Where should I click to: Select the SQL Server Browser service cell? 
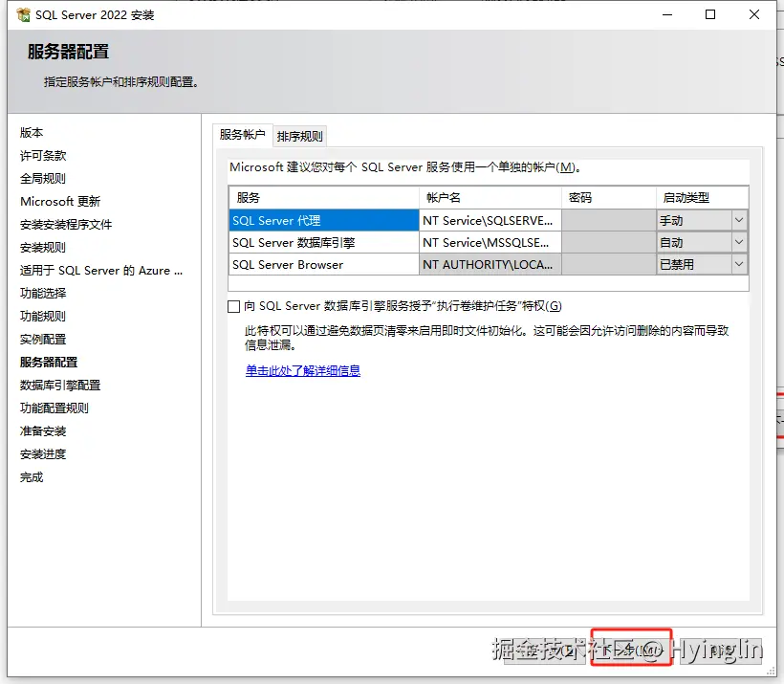point(323,265)
